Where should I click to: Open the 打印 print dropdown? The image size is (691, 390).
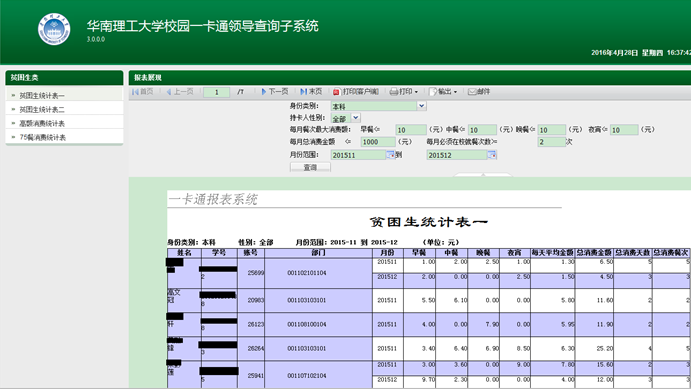coord(404,92)
